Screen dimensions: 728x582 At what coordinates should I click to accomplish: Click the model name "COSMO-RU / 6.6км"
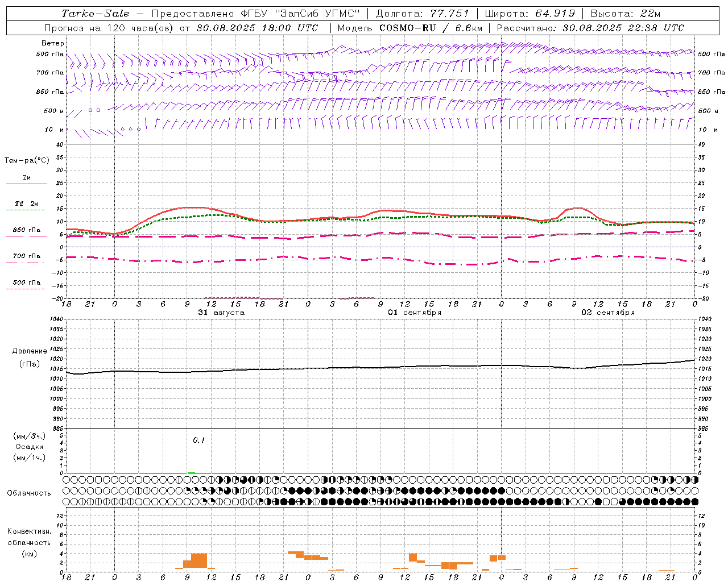tap(431, 28)
